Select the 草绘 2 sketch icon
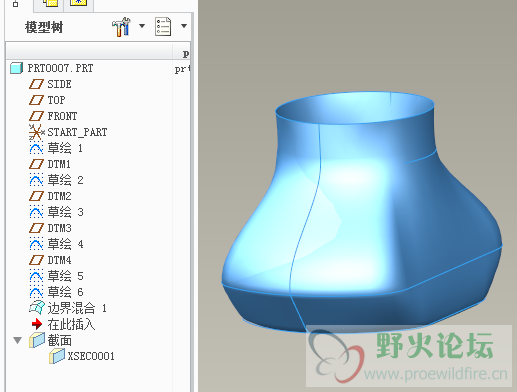Screen dimensions: 517x392 pyautogui.click(x=36, y=180)
